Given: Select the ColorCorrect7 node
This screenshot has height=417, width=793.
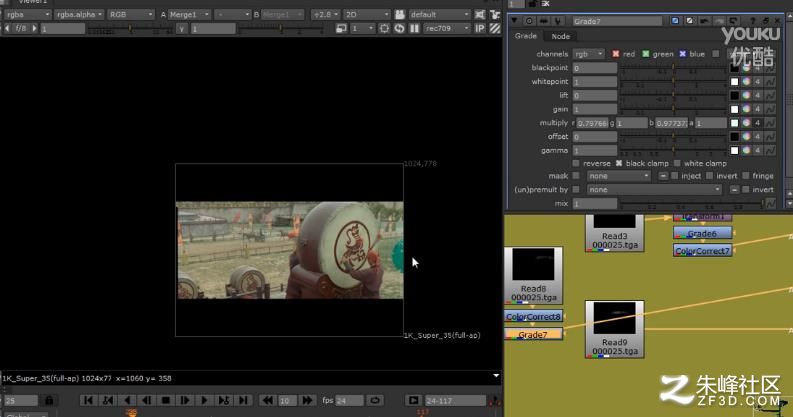Looking at the screenshot, I should point(702,251).
